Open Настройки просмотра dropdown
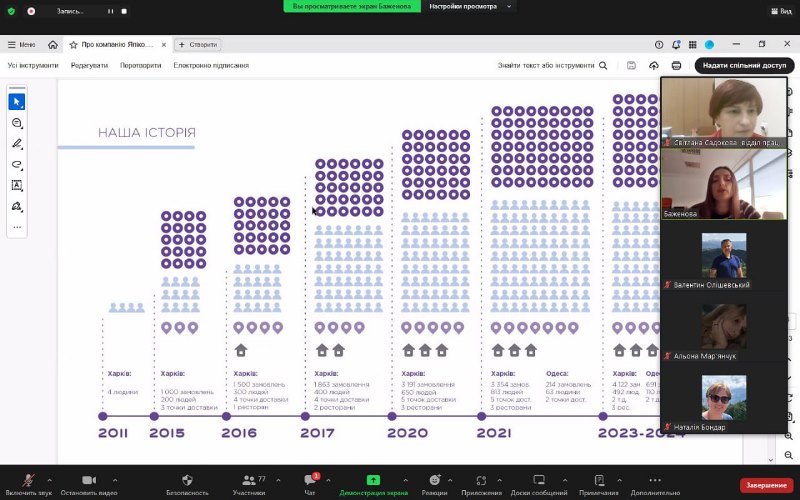Viewport: 800px width, 500px height. [x=469, y=7]
